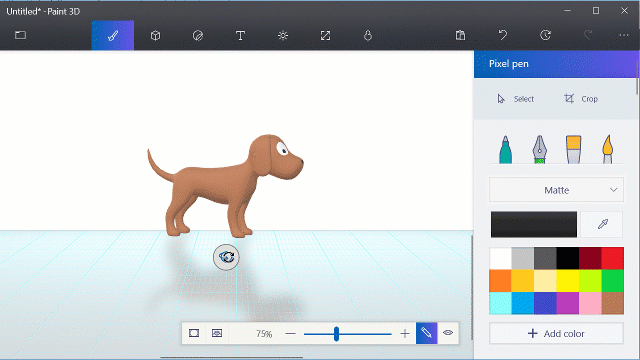Click the 75% zoom value field
The height and width of the screenshot is (360, 640).
(x=264, y=334)
